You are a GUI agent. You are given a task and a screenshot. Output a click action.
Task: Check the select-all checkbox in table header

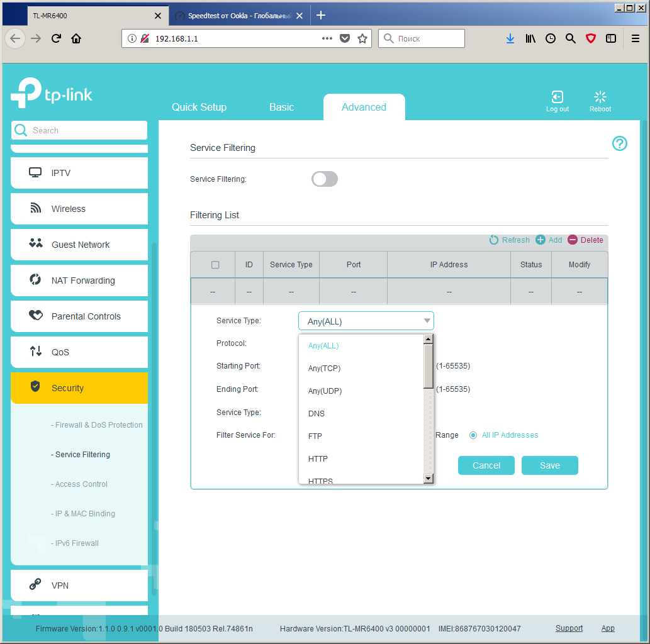point(215,265)
